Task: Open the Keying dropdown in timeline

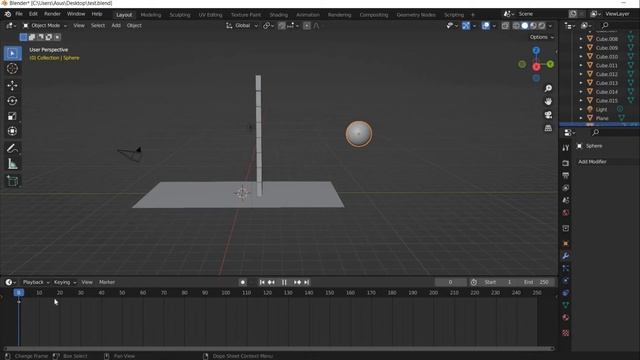Action: click(x=65, y=282)
